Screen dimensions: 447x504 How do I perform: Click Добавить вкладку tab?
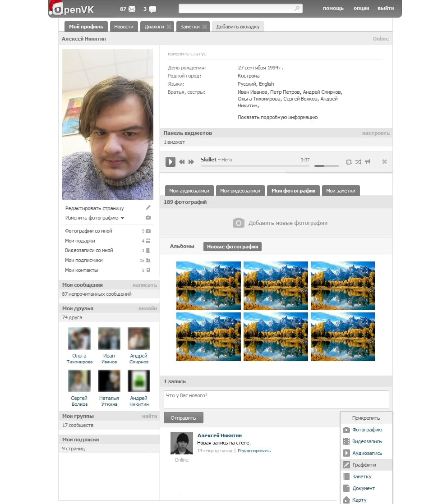click(238, 27)
